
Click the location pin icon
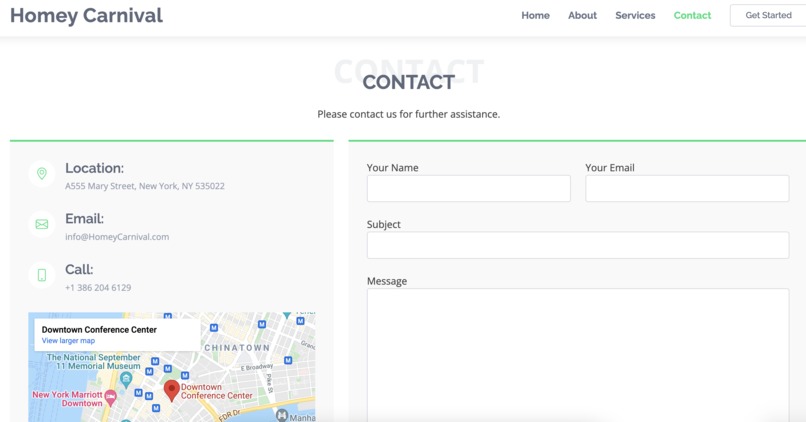[42, 174]
